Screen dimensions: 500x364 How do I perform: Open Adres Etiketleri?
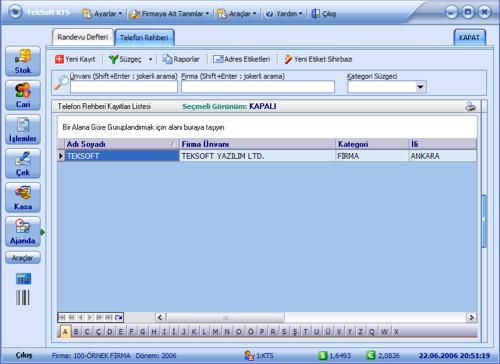[241, 59]
